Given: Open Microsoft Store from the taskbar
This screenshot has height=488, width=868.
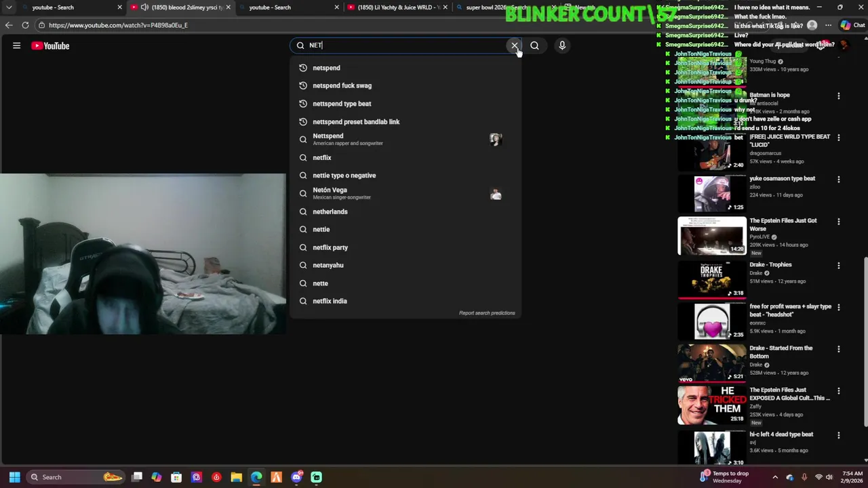Looking at the screenshot, I should (176, 477).
